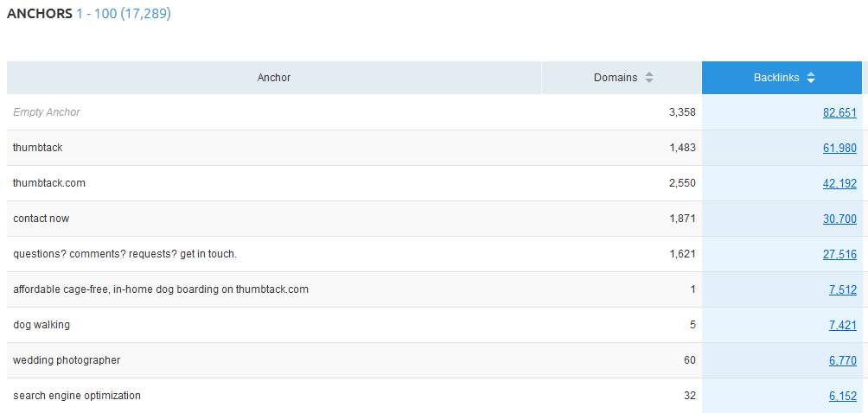Click the Empty Anchor row label

click(x=47, y=112)
